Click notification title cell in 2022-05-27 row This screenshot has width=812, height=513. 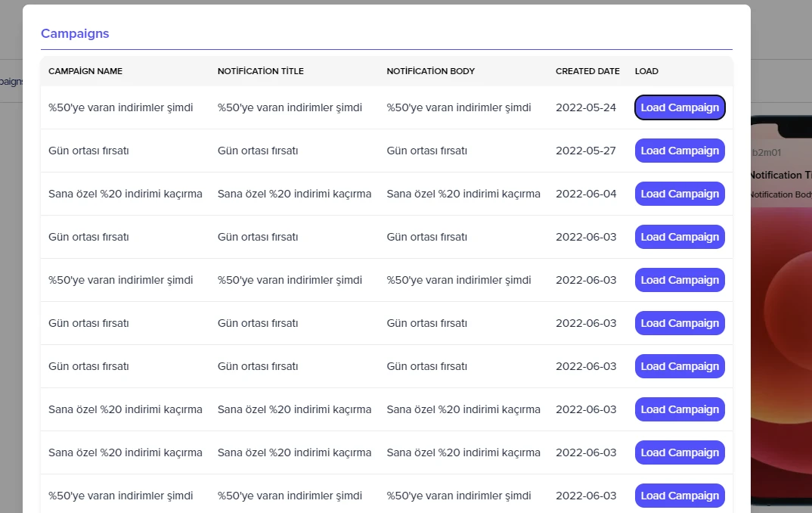coord(258,151)
